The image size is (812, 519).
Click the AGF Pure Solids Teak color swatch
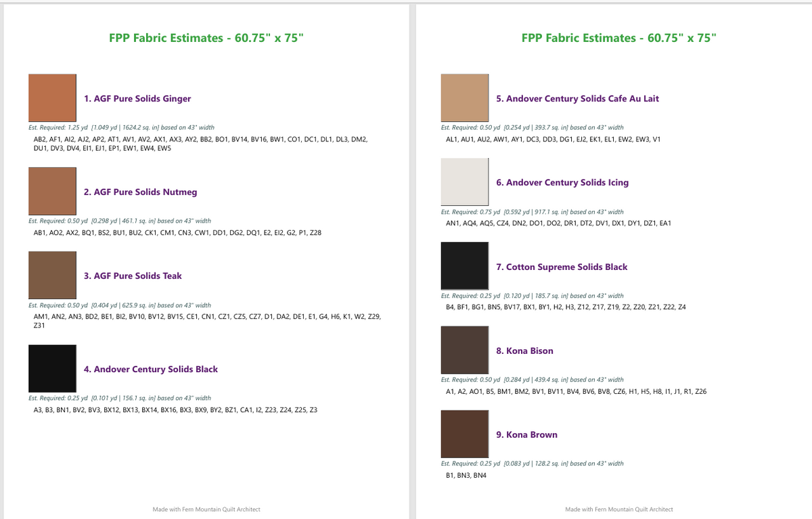[52, 275]
